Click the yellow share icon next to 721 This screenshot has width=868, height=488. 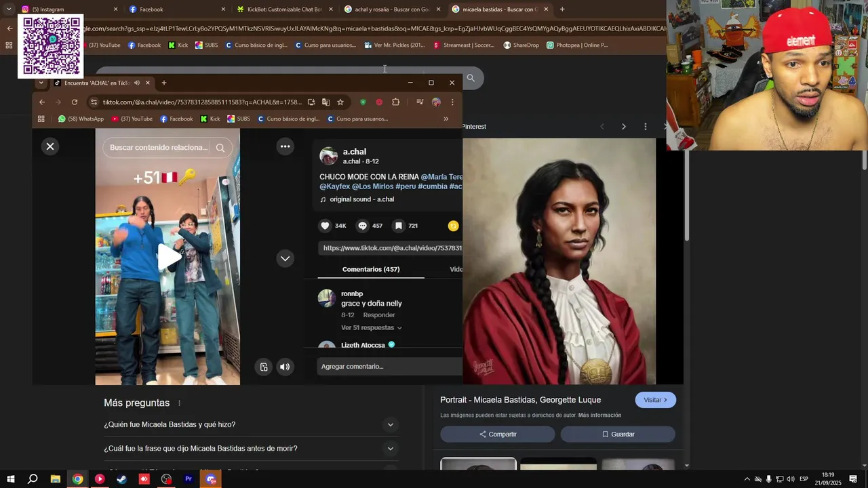454,226
